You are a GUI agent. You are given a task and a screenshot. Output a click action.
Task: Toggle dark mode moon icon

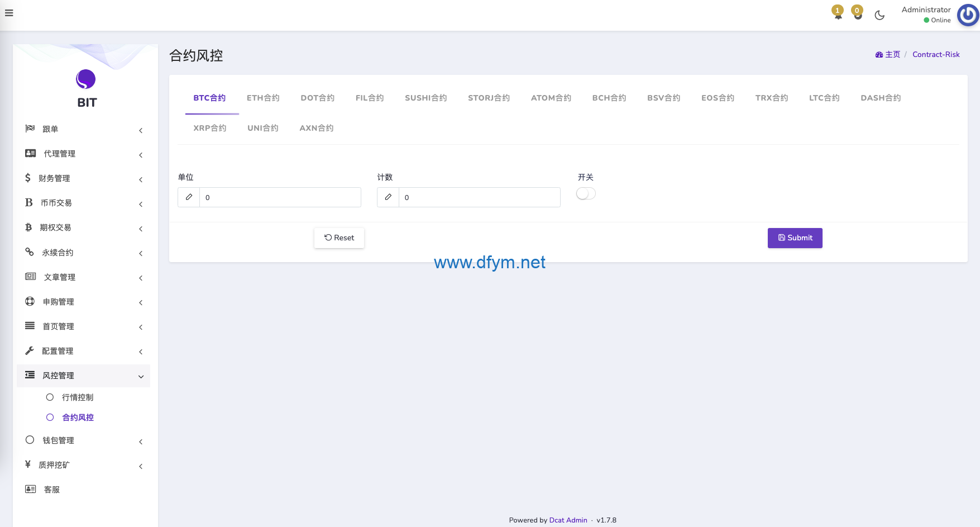point(879,15)
